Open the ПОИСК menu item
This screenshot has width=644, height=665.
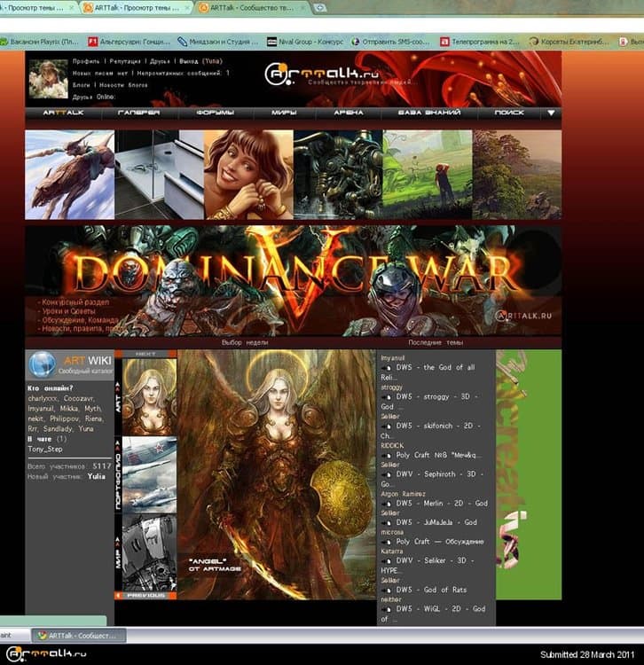pyautogui.click(x=509, y=113)
